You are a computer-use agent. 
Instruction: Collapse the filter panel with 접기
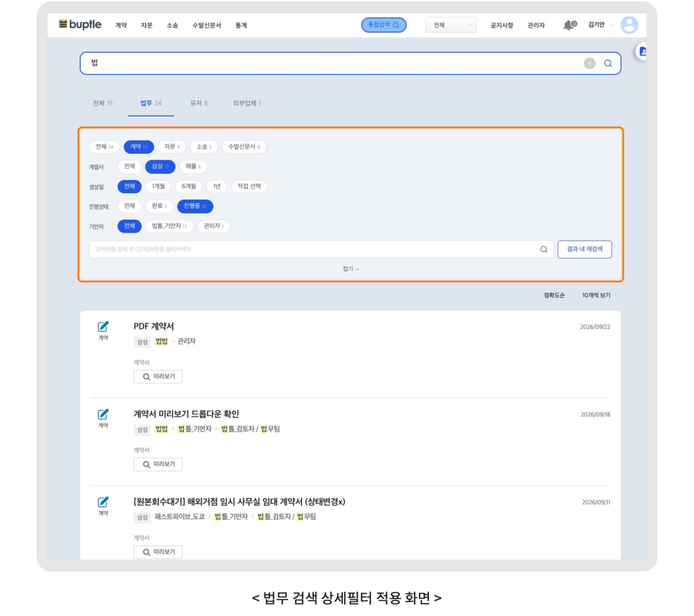click(x=351, y=269)
